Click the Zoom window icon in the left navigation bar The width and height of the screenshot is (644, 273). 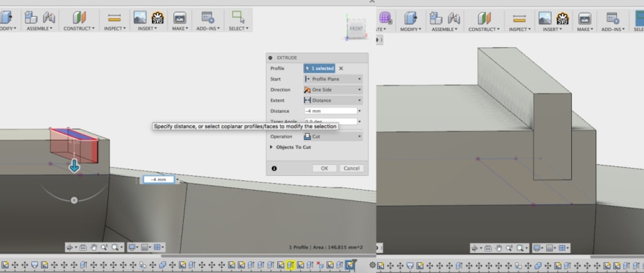tap(104, 247)
